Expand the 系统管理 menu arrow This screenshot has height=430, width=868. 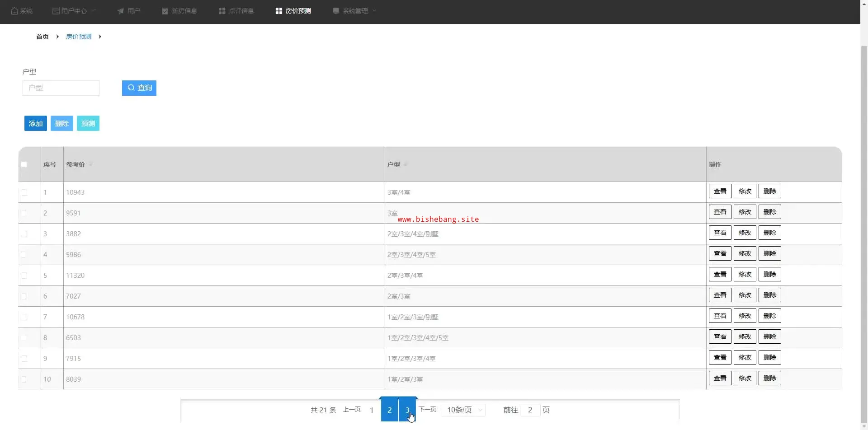pos(374,11)
